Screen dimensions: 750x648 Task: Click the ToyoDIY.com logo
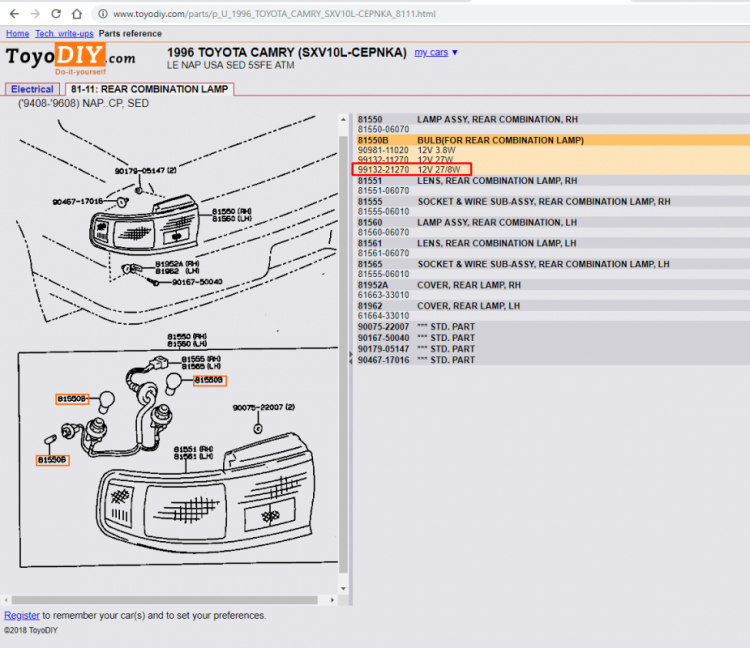click(70, 59)
